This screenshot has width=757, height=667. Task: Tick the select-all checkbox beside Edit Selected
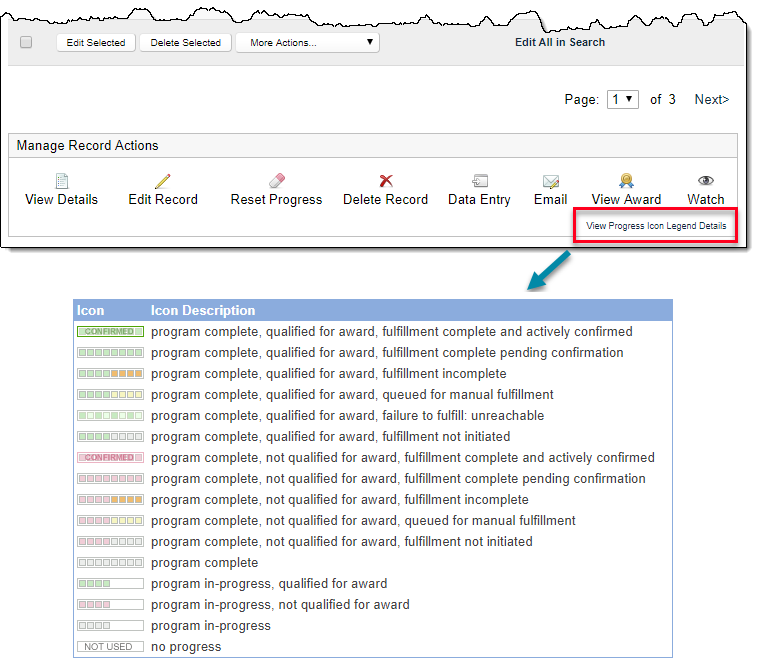[x=26, y=42]
